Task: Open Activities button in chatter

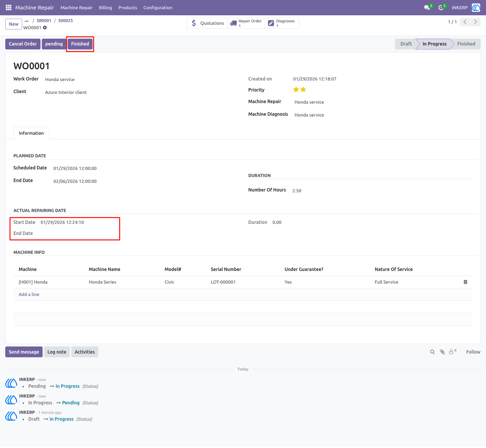Action: (x=85, y=352)
